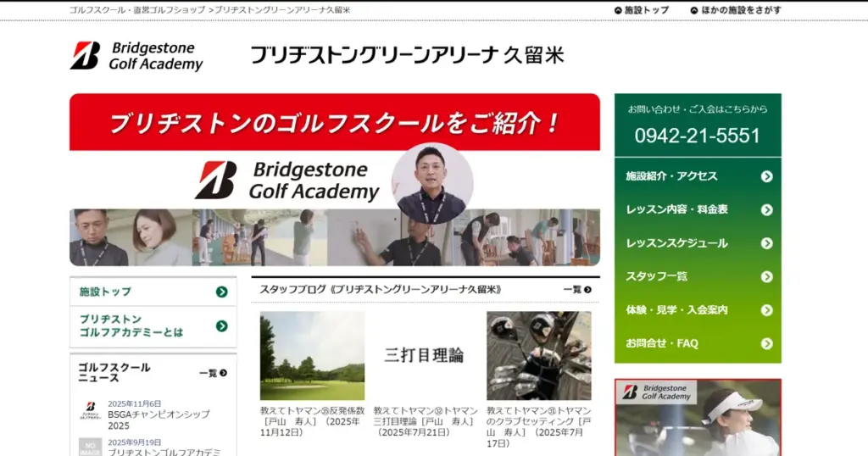Click arrow icon beside レッスン内容・料金表
The height and width of the screenshot is (456, 868).
pos(766,209)
